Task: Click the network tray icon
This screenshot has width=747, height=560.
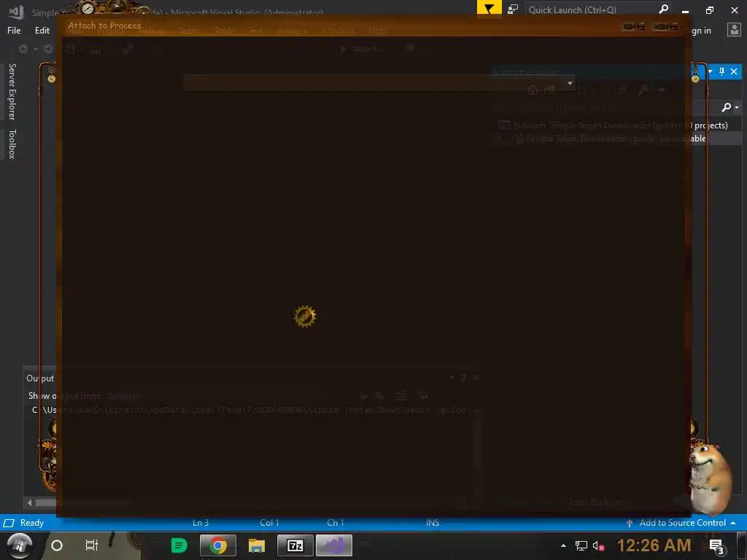Action: click(x=581, y=545)
